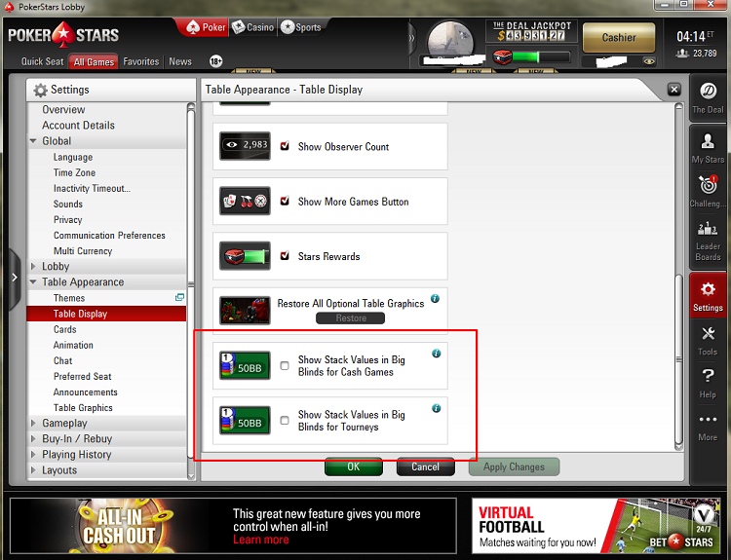Screen dimensions: 731x560
Task: Click the Apply Changes button
Action: pos(514,467)
